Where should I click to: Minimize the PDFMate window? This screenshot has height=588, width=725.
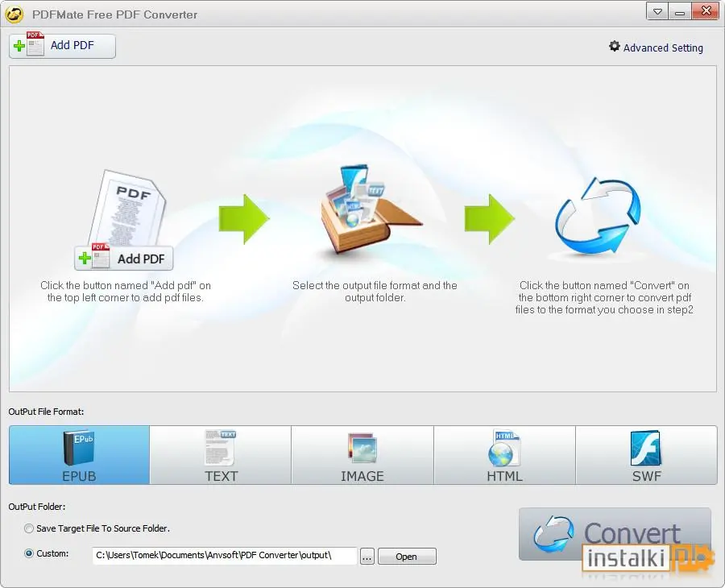[x=680, y=11]
